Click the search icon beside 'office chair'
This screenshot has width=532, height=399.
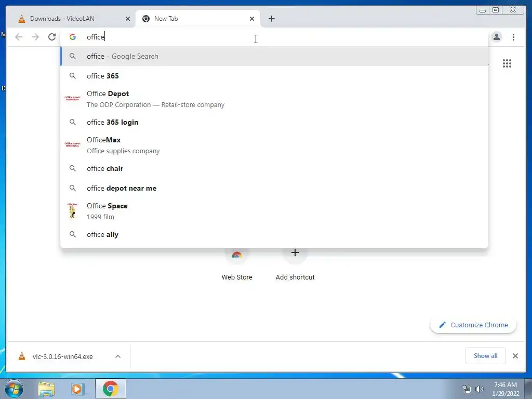[73, 168]
